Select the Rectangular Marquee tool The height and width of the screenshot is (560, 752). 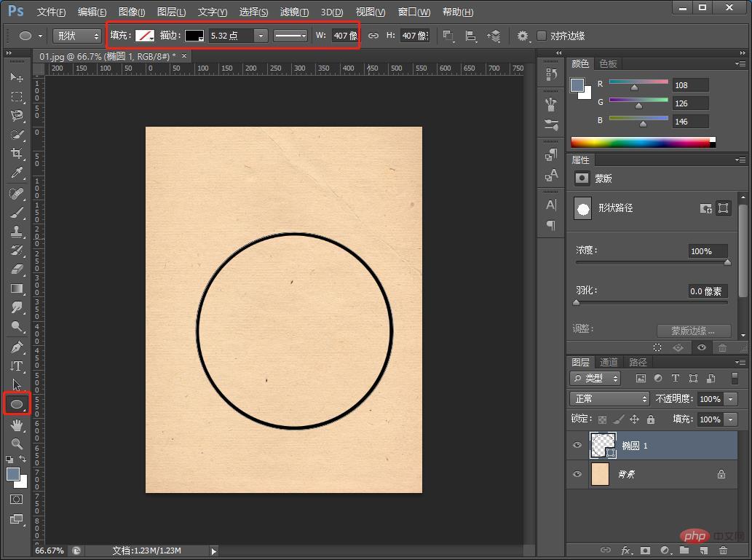[17, 96]
